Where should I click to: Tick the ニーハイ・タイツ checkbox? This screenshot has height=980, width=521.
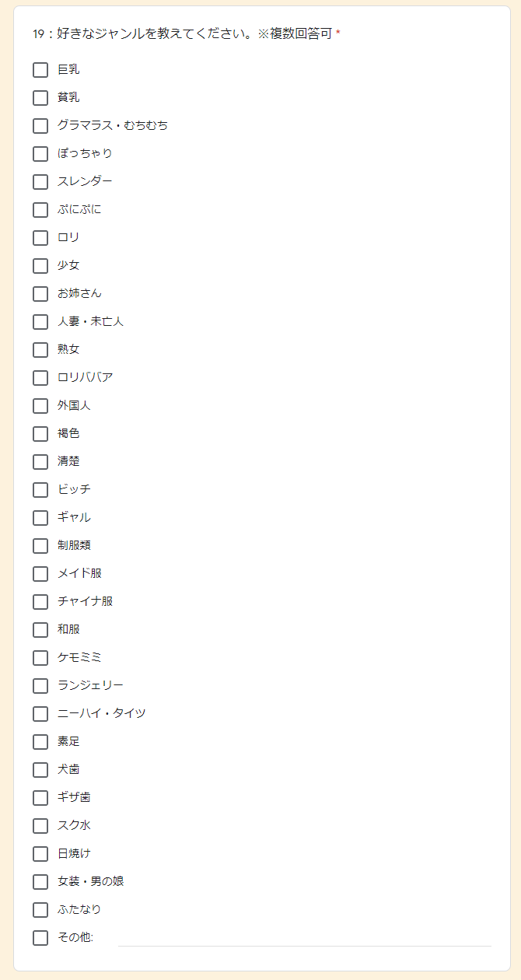[40, 714]
